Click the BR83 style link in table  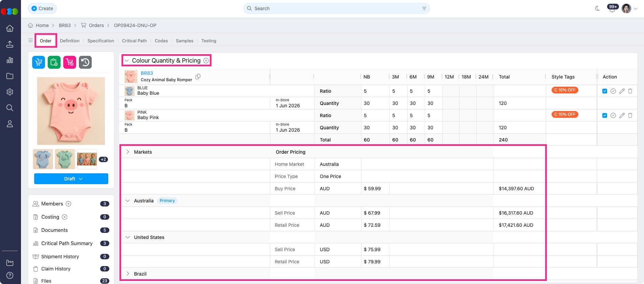(x=147, y=73)
